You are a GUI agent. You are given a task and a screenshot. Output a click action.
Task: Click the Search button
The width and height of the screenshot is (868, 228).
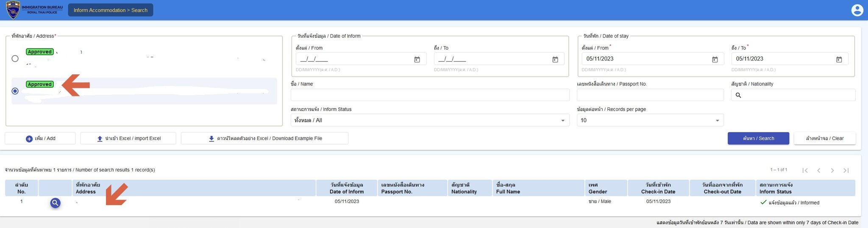click(x=758, y=138)
